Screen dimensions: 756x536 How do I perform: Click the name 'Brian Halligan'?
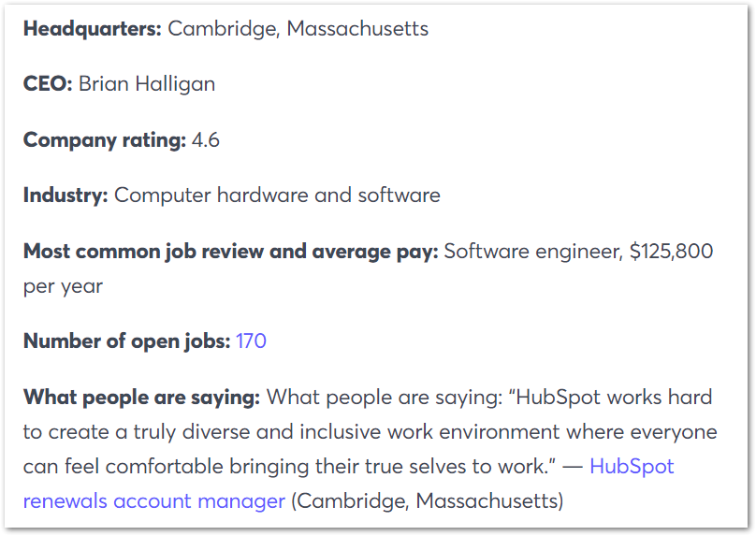point(147,84)
